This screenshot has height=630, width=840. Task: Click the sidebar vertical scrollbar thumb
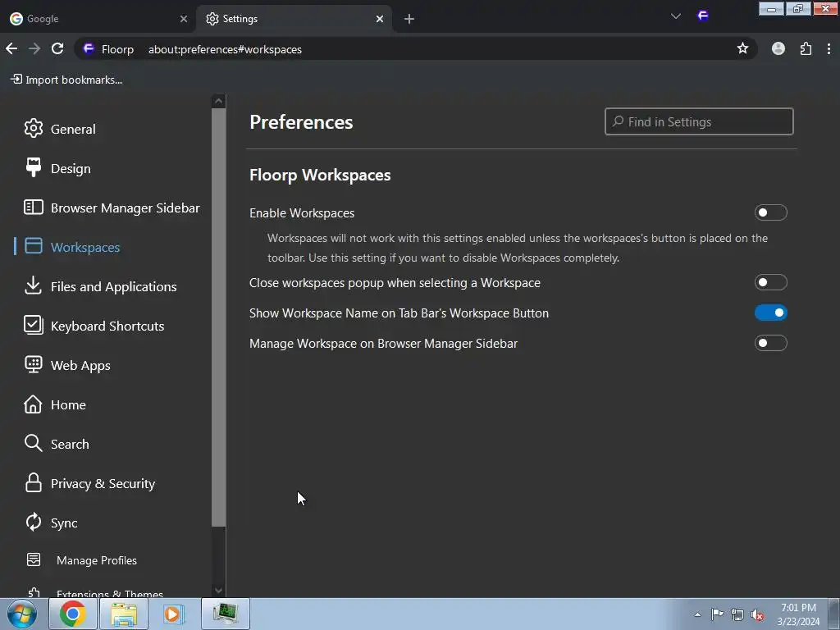click(218, 317)
